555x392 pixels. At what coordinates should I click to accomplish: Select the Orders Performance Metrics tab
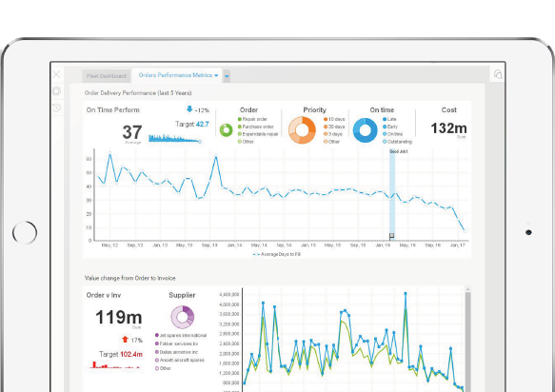coord(175,75)
